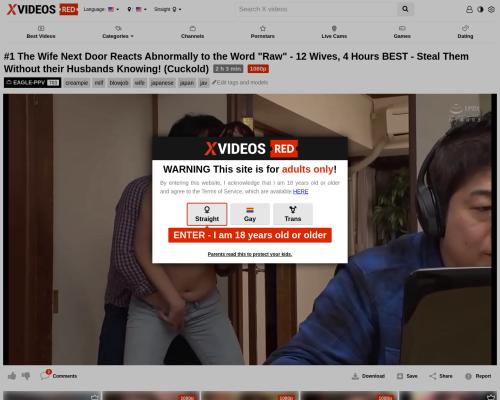Click the 'jav' tag
Viewport: 500px width, 400px height.
204,83
